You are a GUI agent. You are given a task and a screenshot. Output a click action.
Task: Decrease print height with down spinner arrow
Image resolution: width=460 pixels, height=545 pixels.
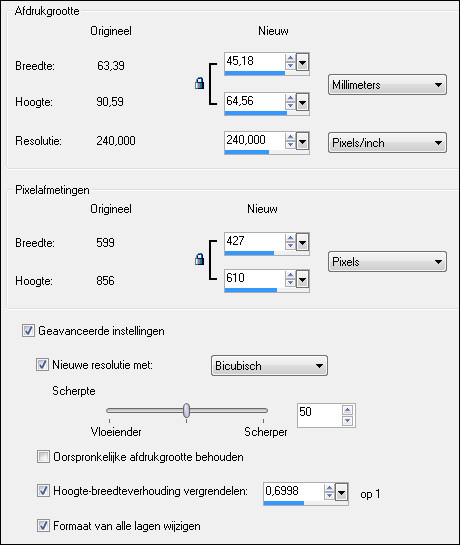coord(290,106)
